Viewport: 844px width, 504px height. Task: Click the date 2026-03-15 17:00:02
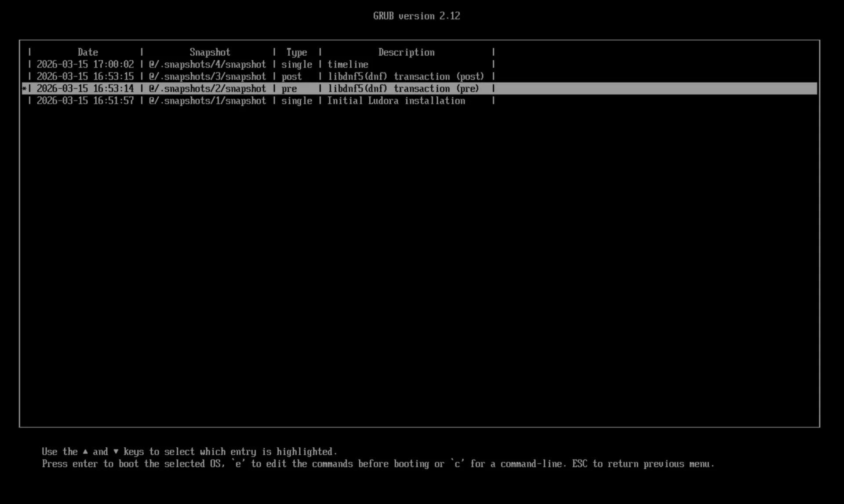(x=85, y=65)
